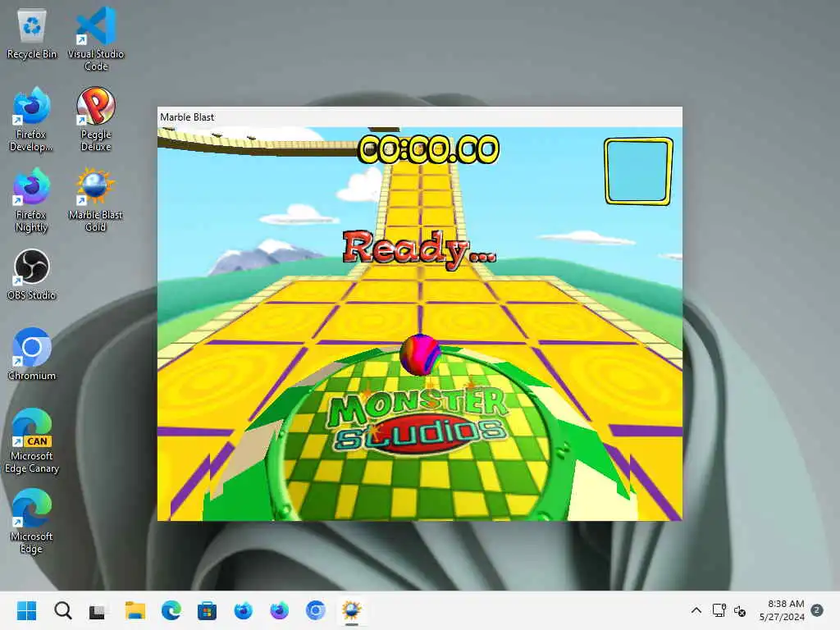Click the Monster Studios logo on the start pad
The image size is (840, 630).
[x=418, y=422]
